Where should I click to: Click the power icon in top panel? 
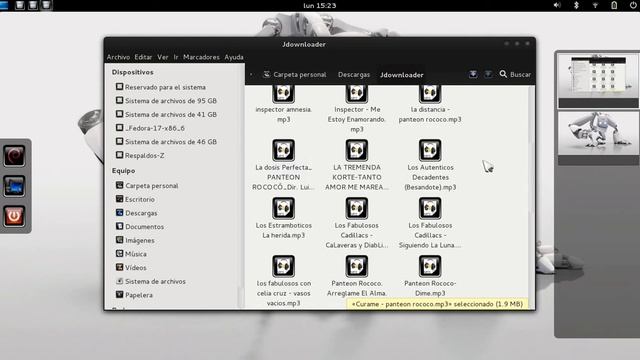(x=633, y=5)
